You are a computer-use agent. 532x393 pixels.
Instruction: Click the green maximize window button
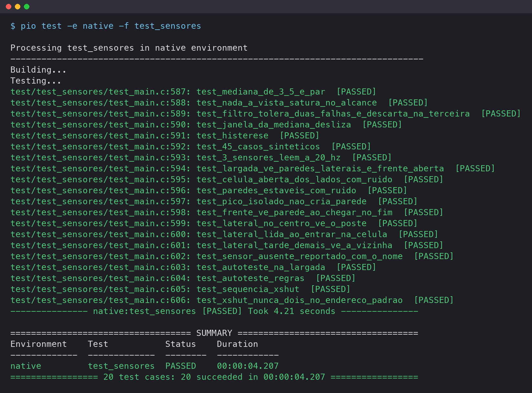pyautogui.click(x=27, y=6)
